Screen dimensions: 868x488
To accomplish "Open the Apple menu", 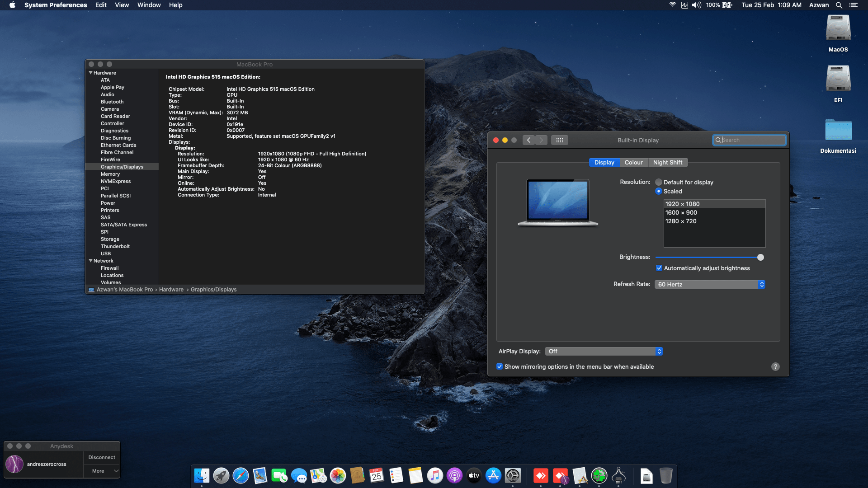I will [12, 5].
